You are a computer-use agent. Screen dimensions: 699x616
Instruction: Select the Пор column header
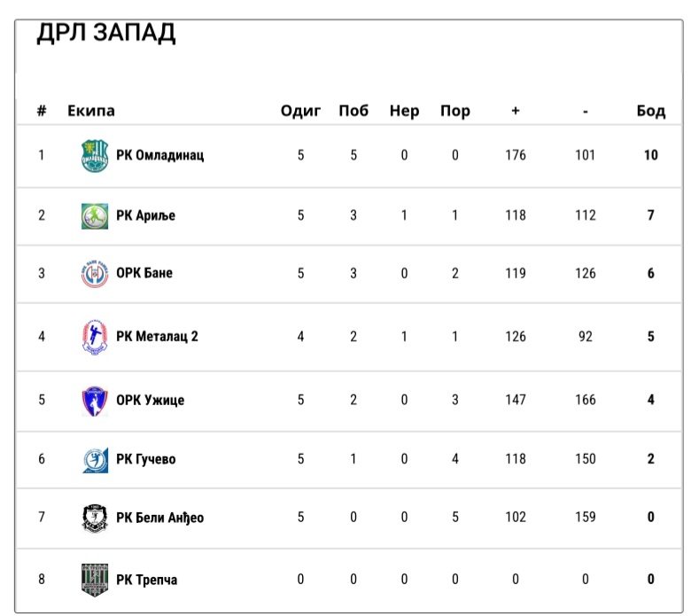click(455, 111)
